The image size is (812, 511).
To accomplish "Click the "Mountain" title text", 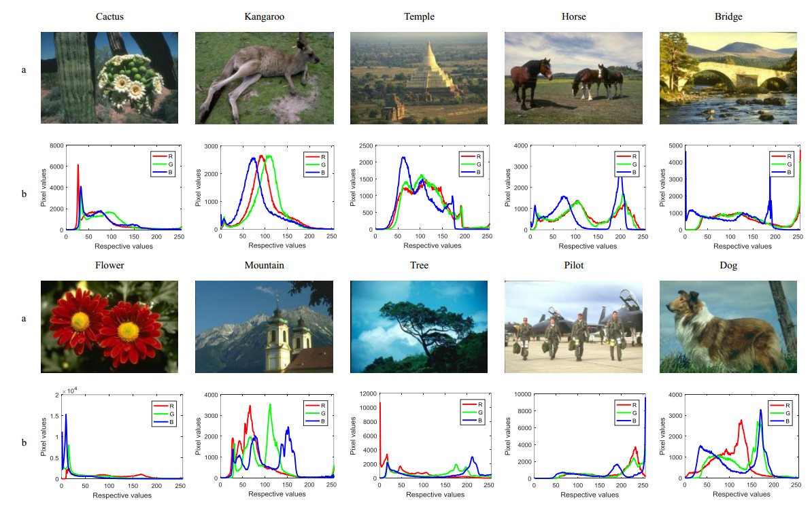I will [x=264, y=265].
